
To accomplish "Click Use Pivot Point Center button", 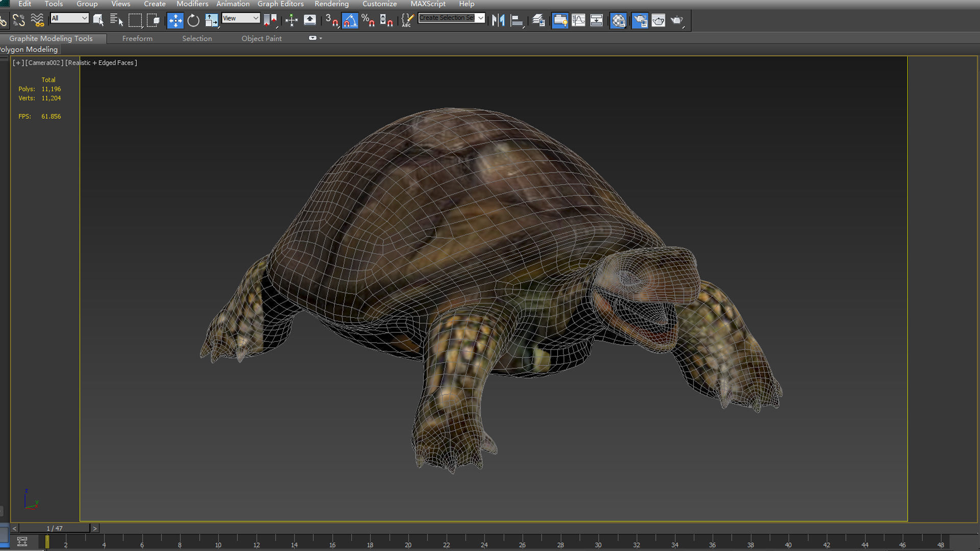I will [270, 20].
